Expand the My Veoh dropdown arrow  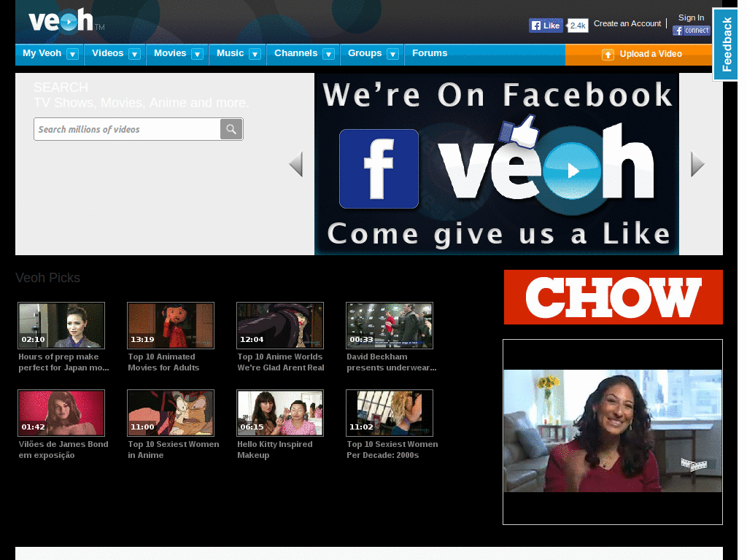pos(72,54)
